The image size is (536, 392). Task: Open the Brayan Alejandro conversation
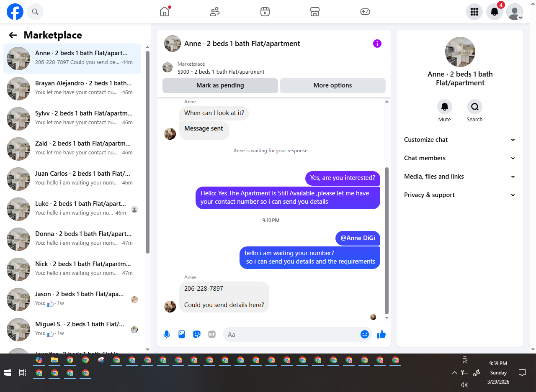pyautogui.click(x=72, y=88)
